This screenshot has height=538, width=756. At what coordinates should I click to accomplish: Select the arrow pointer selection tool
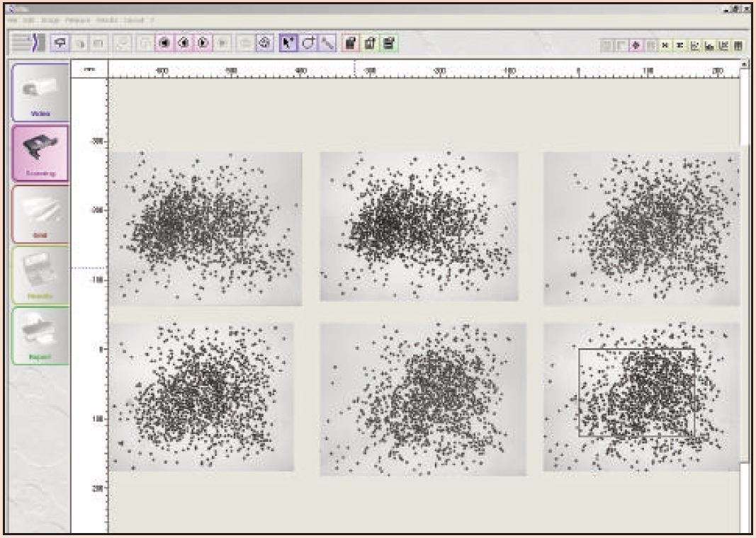[x=290, y=43]
